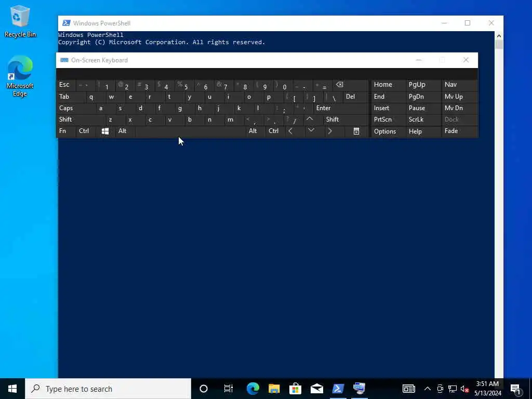This screenshot has height=399, width=532.
Task: Toggle the left Shift key
Action: 81,119
